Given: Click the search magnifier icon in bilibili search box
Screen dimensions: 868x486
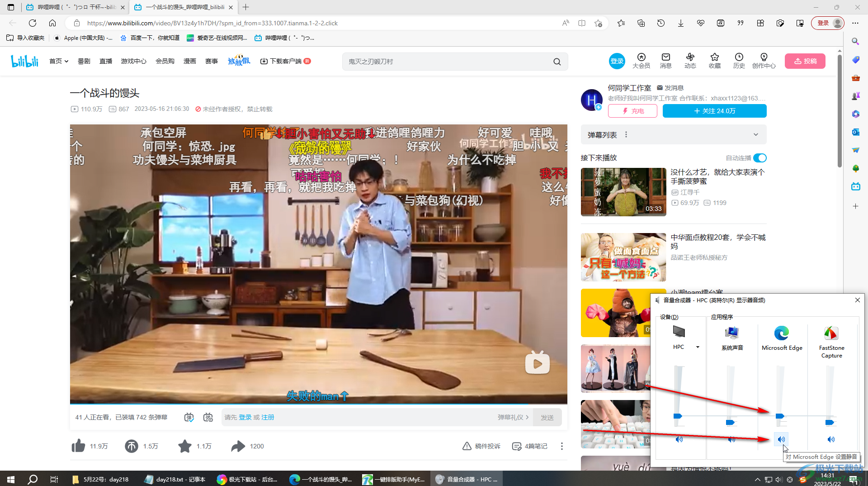Looking at the screenshot, I should [x=557, y=62].
